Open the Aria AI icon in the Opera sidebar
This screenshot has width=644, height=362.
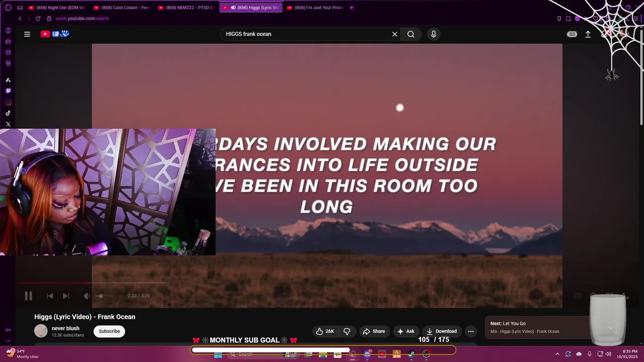click(x=8, y=80)
